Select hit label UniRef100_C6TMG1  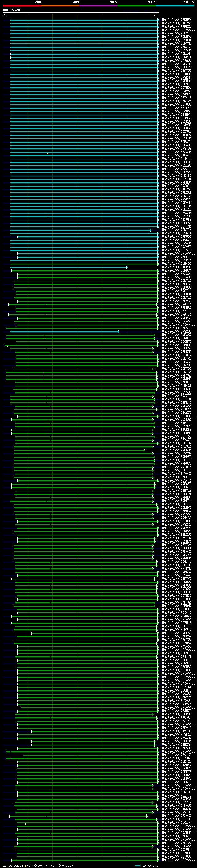click(x=176, y=88)
